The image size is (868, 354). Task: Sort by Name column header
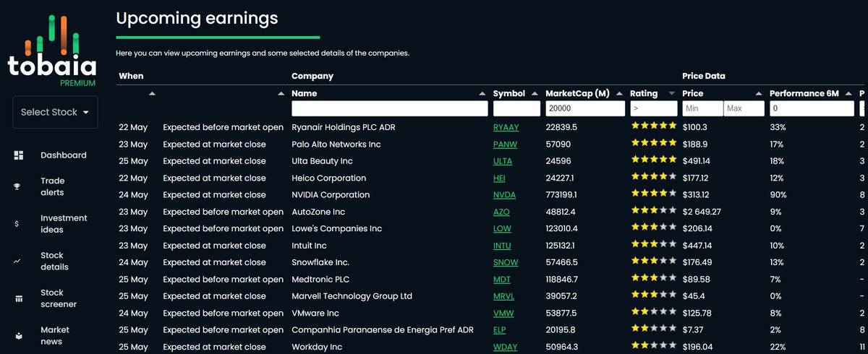coord(304,93)
